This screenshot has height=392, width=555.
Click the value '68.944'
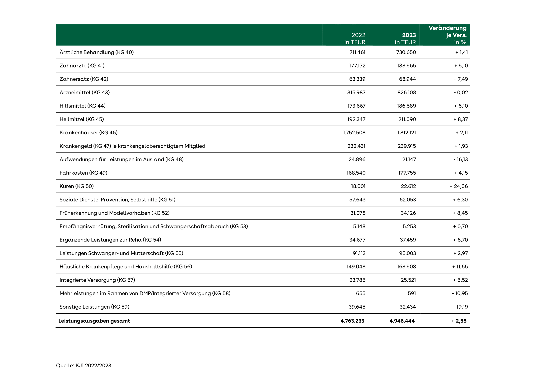coord(407,79)
